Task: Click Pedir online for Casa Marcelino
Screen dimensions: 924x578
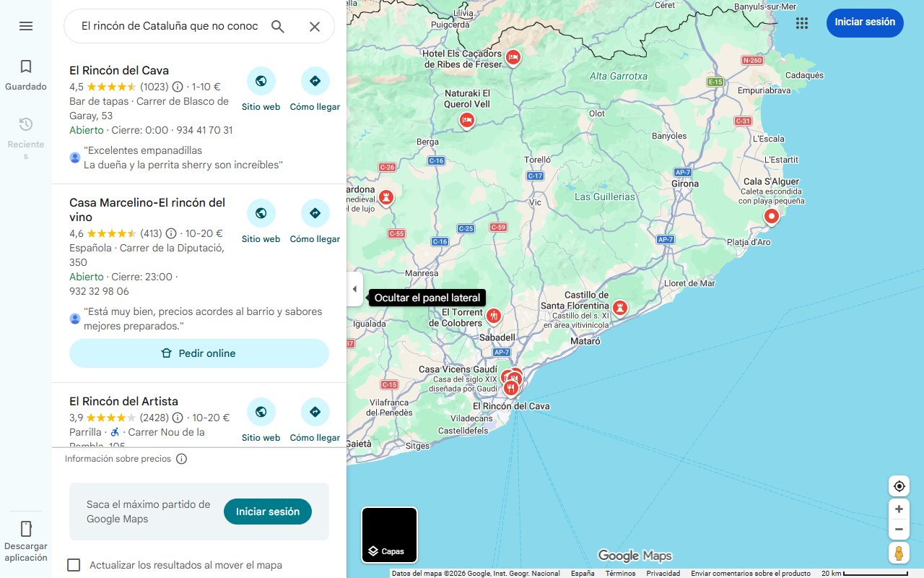Action: tap(199, 353)
